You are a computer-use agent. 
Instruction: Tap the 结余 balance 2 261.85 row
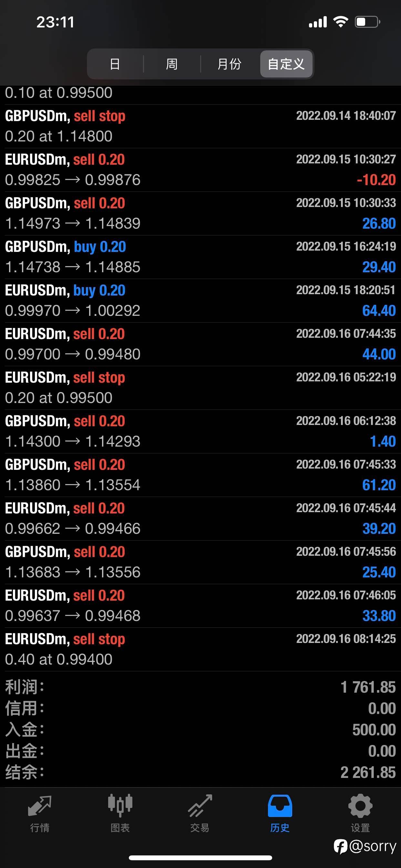pyautogui.click(x=200, y=772)
